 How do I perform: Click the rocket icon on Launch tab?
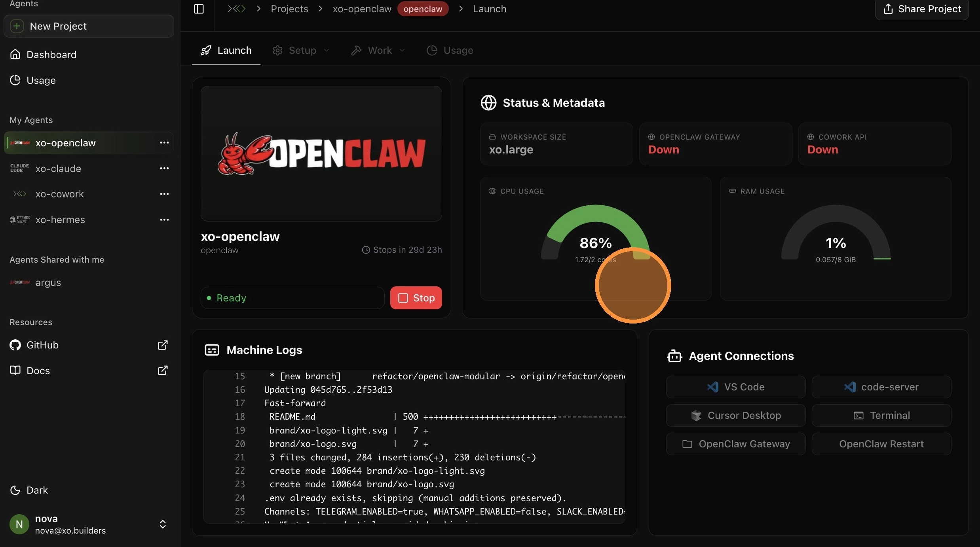coord(206,50)
